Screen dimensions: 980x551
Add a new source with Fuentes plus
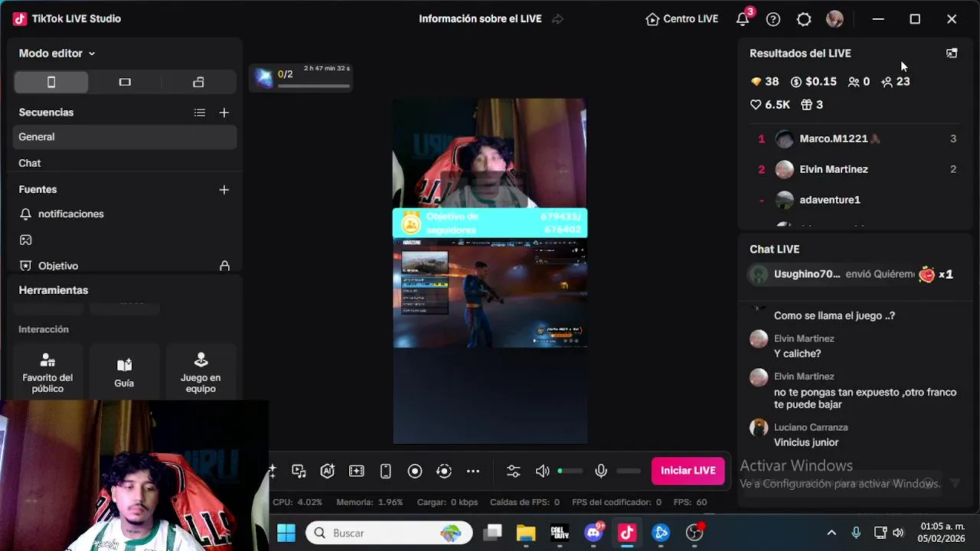[224, 190]
